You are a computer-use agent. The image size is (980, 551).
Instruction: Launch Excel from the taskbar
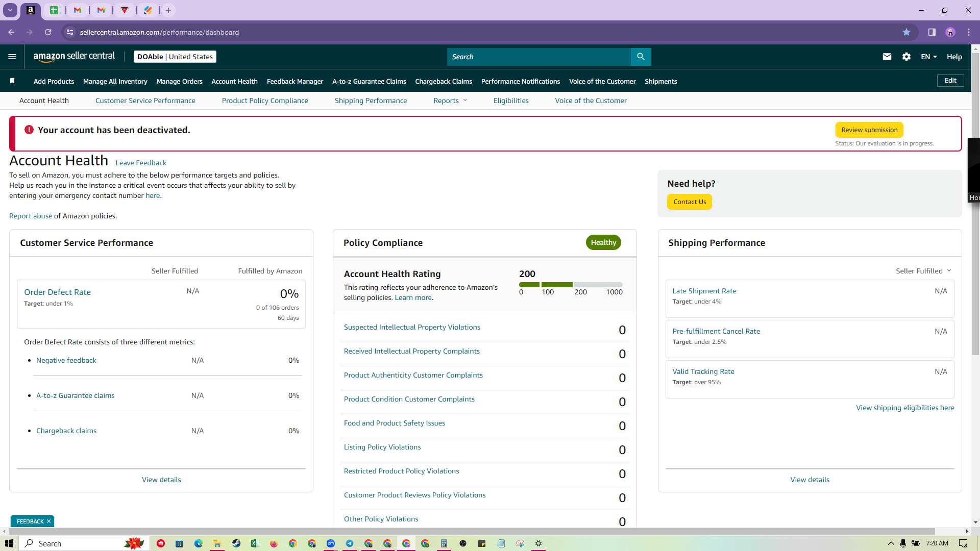(255, 543)
